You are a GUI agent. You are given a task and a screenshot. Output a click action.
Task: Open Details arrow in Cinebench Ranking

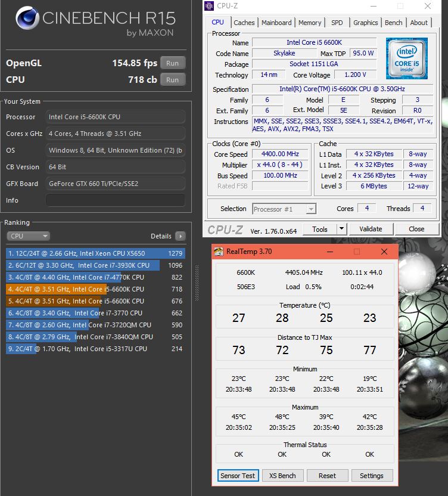pos(181,236)
